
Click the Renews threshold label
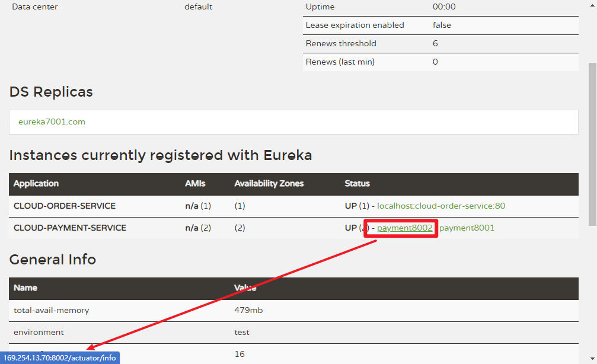tap(341, 43)
